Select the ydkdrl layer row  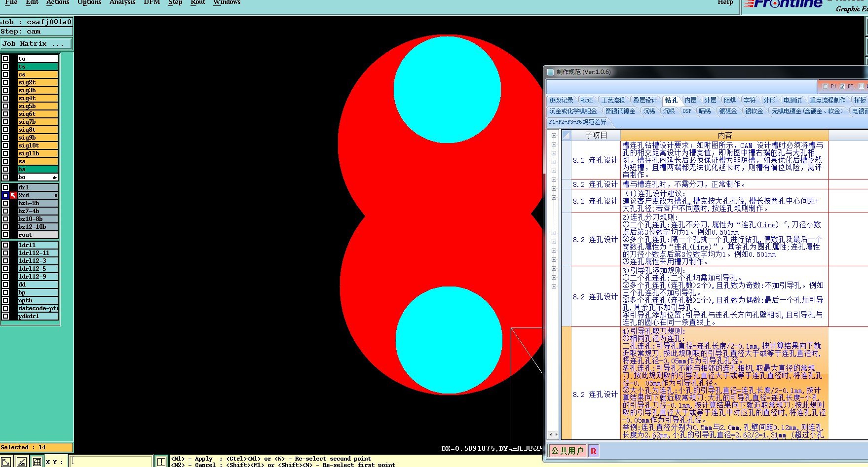[x=38, y=316]
